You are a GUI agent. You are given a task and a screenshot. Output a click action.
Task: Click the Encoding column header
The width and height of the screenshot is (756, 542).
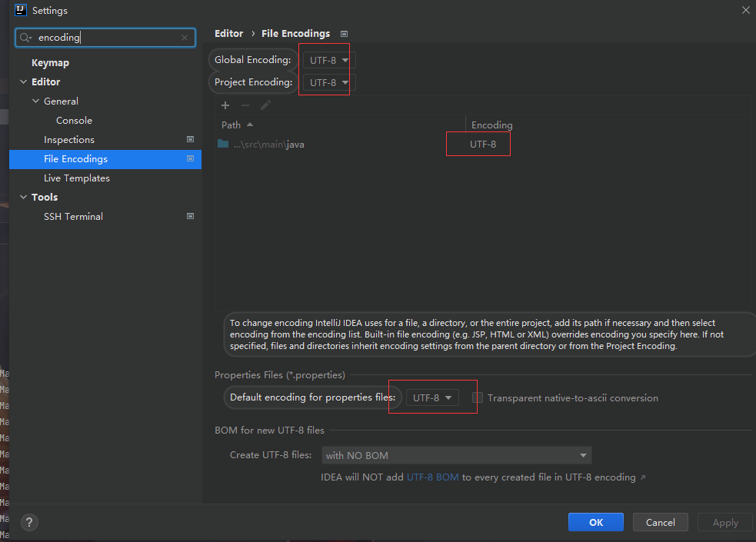[491, 125]
